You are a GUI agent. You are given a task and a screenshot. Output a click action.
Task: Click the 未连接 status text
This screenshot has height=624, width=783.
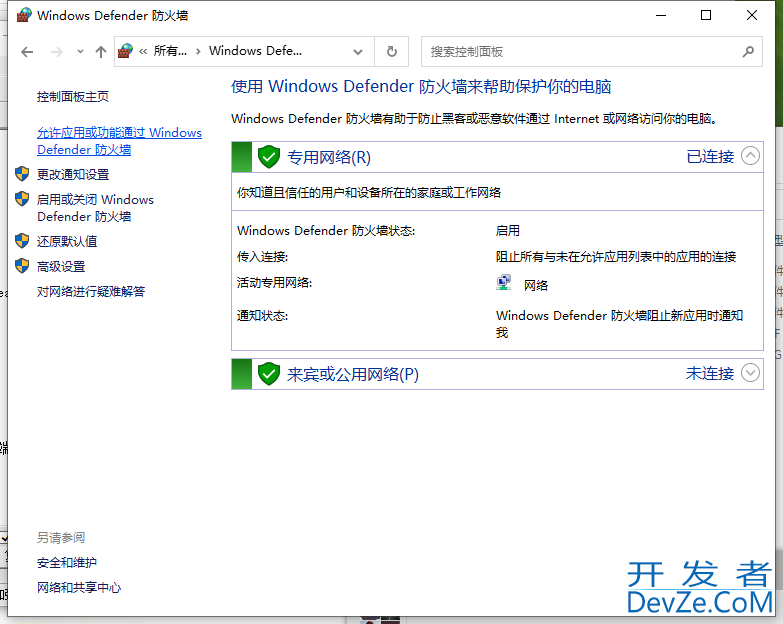pos(710,373)
